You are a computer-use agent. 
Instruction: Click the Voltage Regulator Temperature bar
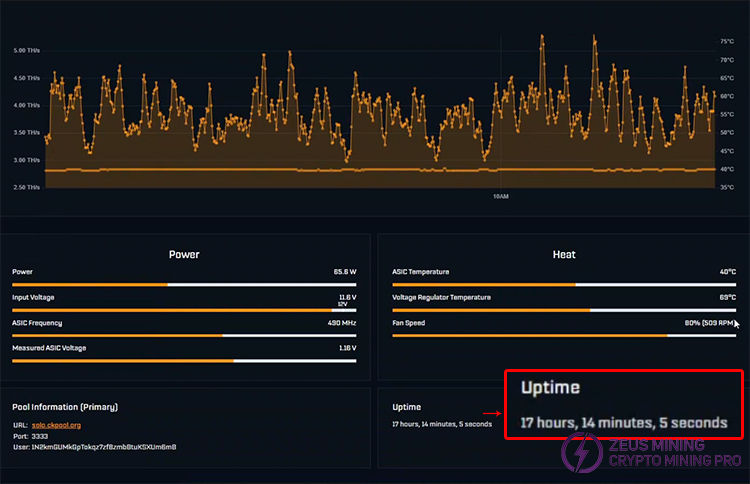click(563, 310)
